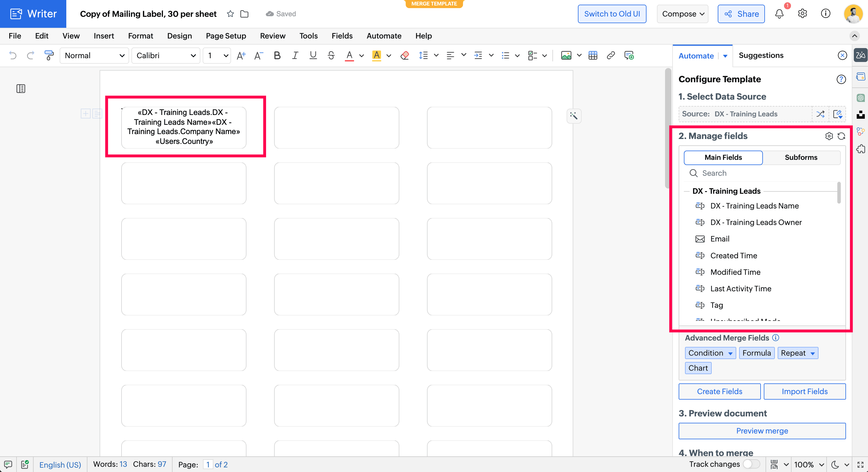The image size is (868, 472).
Task: Open the document navigation pane icon
Action: [21, 89]
